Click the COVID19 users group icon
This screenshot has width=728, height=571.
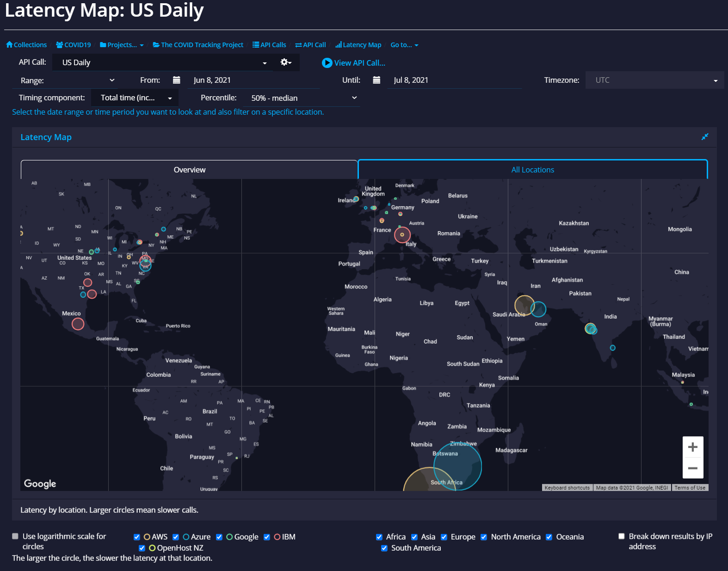[60, 45]
